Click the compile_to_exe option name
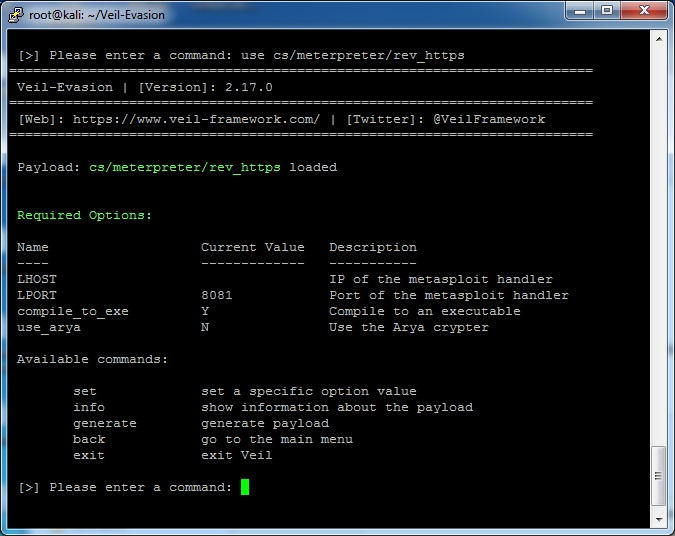This screenshot has height=536, width=675. click(x=73, y=312)
